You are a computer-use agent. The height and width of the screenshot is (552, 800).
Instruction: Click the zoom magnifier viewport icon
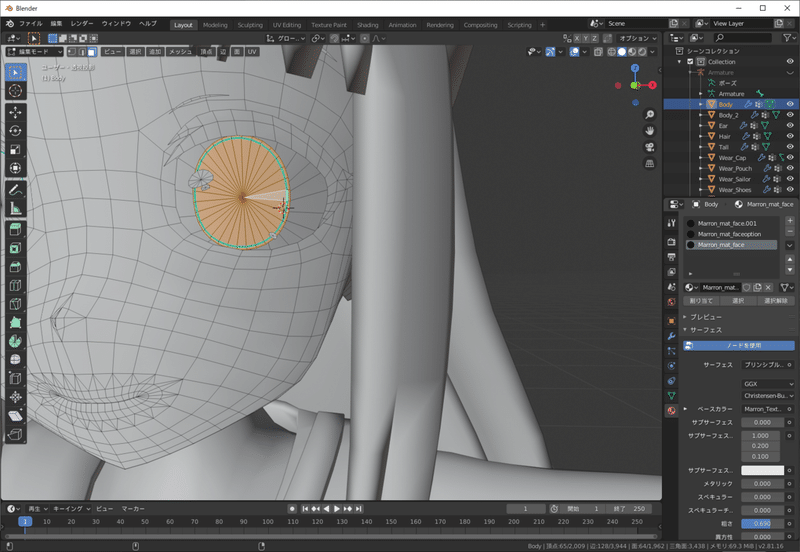pyautogui.click(x=649, y=113)
